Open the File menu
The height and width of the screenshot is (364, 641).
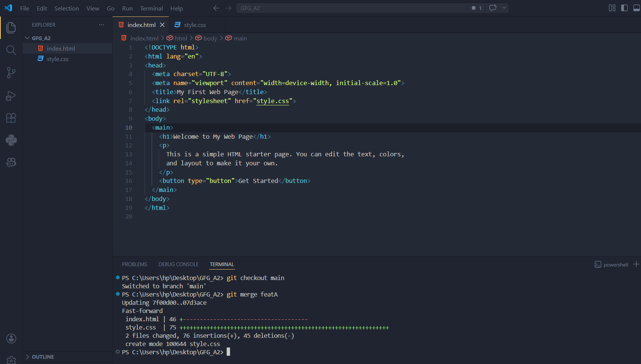pyautogui.click(x=25, y=8)
